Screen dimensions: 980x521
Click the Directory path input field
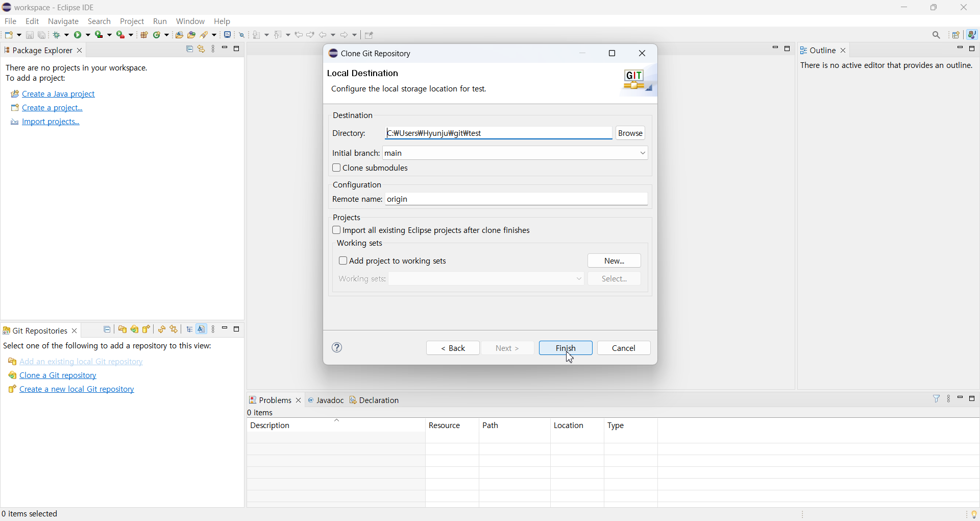click(x=499, y=133)
